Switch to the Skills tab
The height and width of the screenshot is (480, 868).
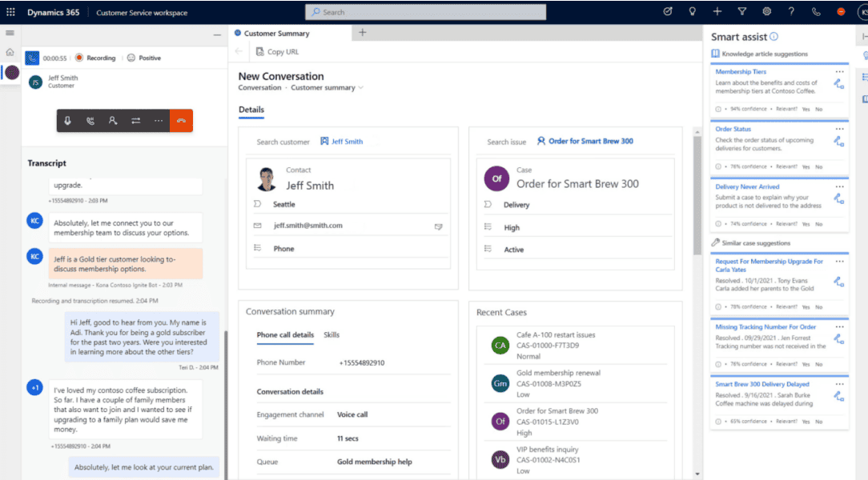click(x=332, y=335)
